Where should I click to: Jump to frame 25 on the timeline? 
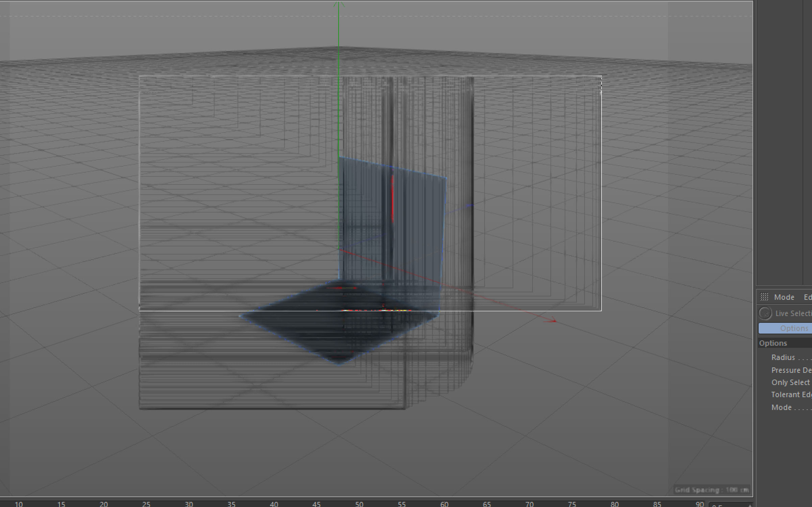[146, 504]
